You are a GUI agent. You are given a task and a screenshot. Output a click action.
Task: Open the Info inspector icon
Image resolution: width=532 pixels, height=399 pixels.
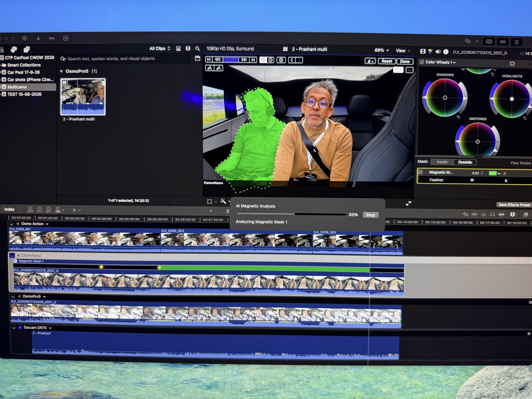(446, 52)
